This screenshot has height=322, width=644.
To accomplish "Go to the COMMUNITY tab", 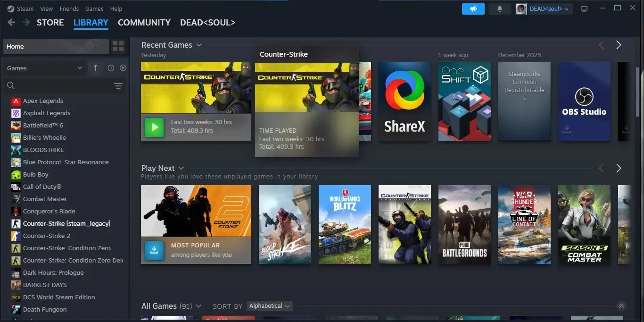I will click(x=144, y=23).
